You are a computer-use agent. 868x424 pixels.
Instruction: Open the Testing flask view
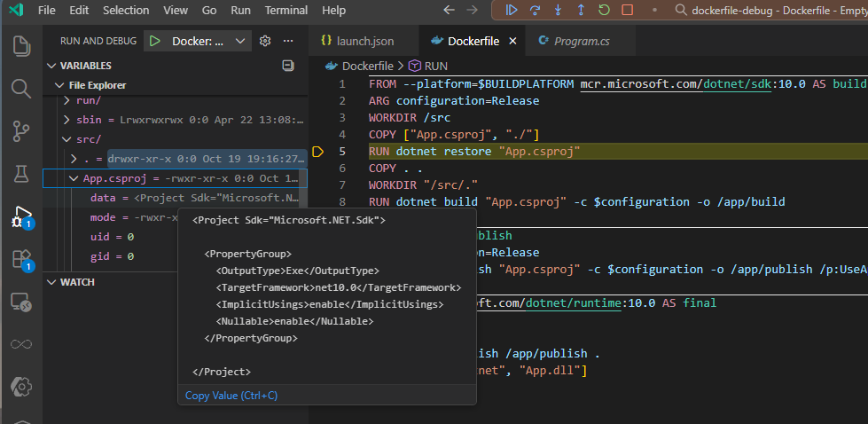click(21, 174)
